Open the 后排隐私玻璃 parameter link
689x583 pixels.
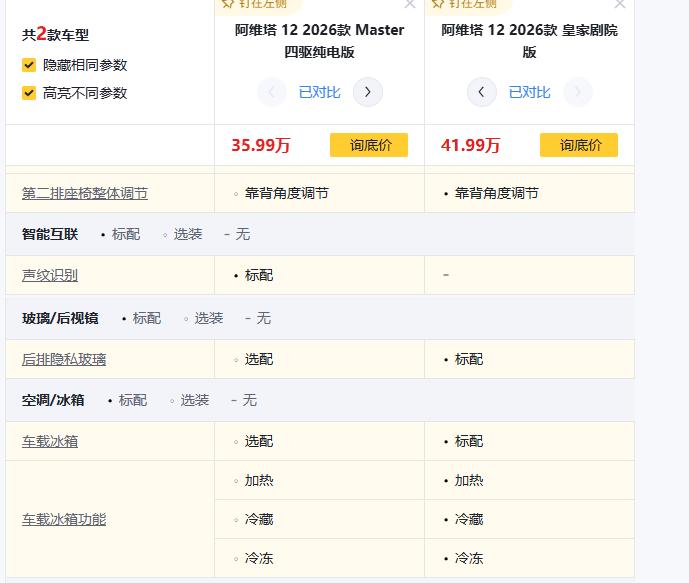pos(64,359)
